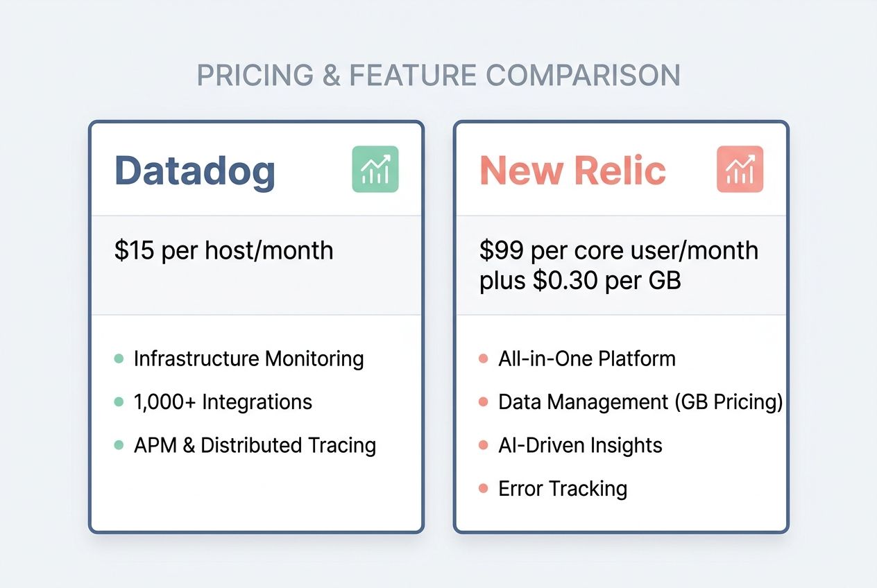The width and height of the screenshot is (877, 588).
Task: Click the Datadog card title
Action: click(x=195, y=171)
